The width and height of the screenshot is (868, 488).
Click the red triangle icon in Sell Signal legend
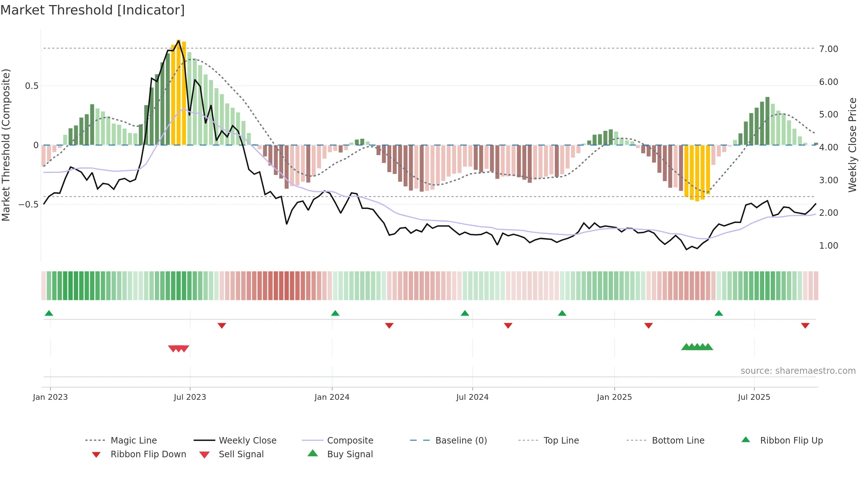click(x=204, y=455)
